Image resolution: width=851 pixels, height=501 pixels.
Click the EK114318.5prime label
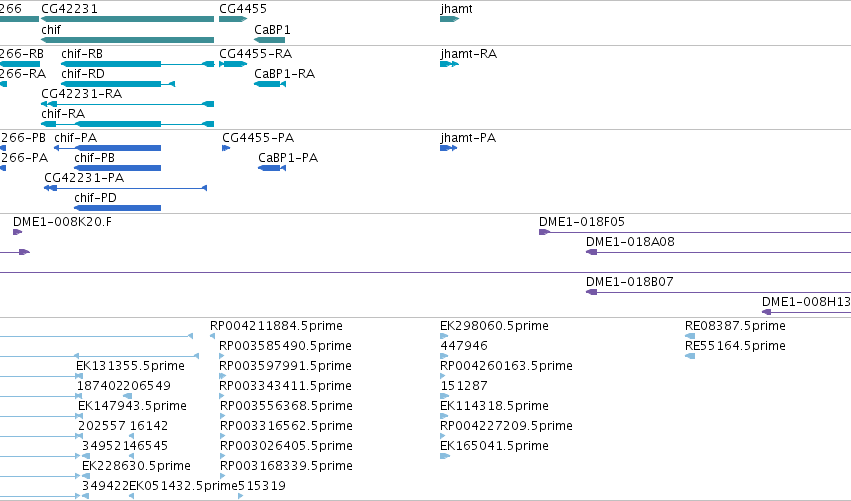click(x=494, y=406)
